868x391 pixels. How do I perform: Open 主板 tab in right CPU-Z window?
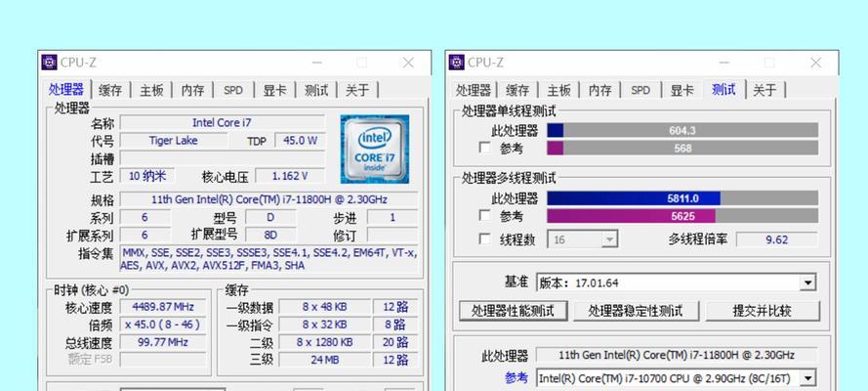pyautogui.click(x=558, y=90)
